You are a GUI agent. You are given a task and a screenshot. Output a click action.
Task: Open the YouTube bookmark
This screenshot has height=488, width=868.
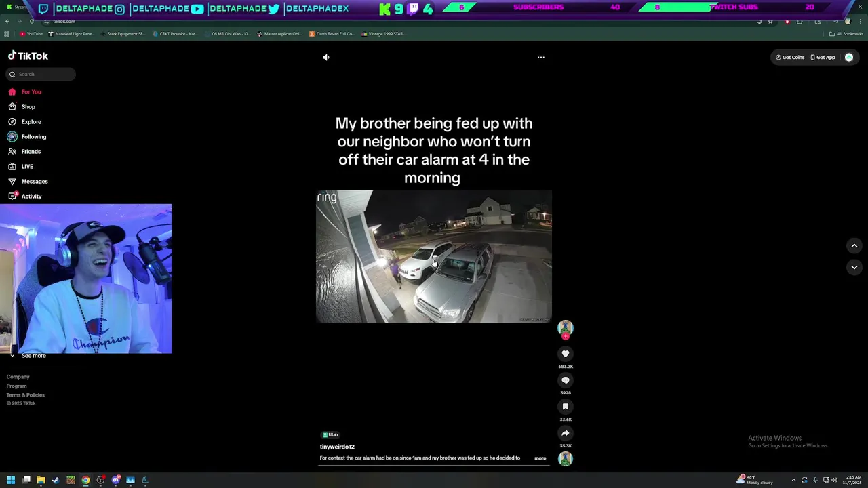[x=31, y=34]
